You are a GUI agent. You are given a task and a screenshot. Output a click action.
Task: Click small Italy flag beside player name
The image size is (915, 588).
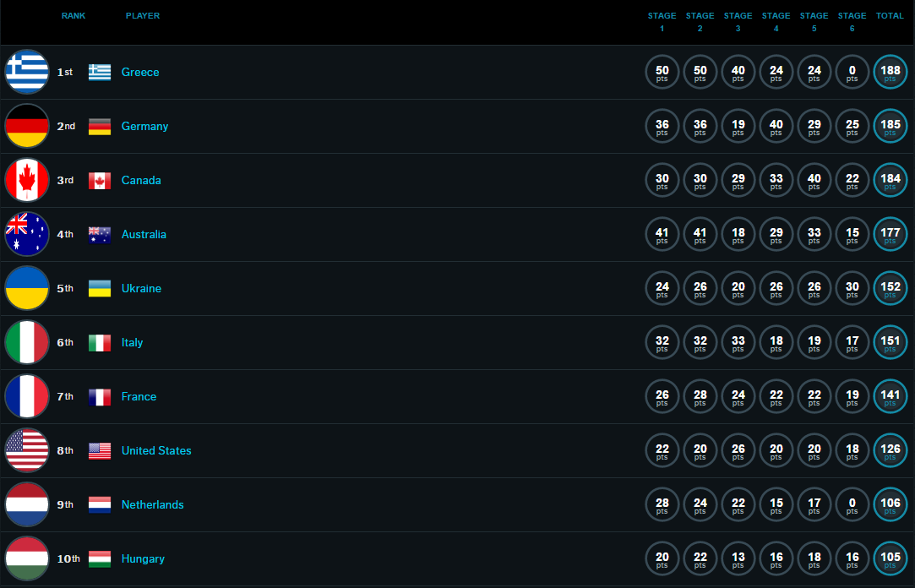(100, 343)
